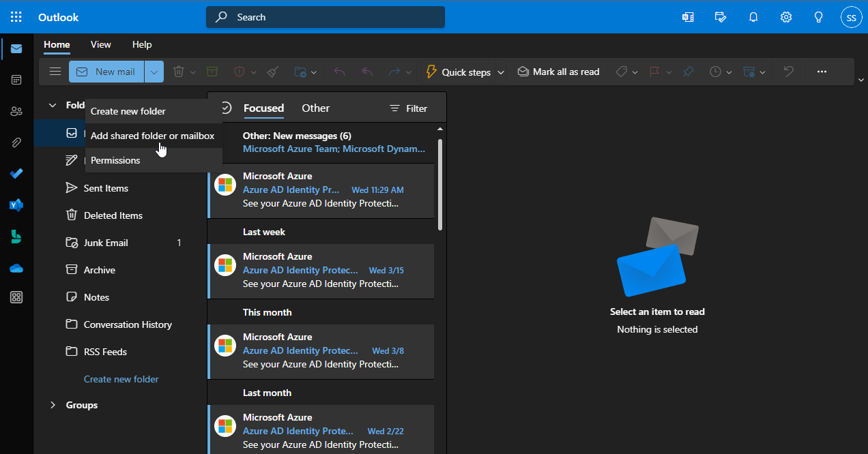Open Tips lightbulb icon
The image size is (868, 454).
click(x=819, y=17)
